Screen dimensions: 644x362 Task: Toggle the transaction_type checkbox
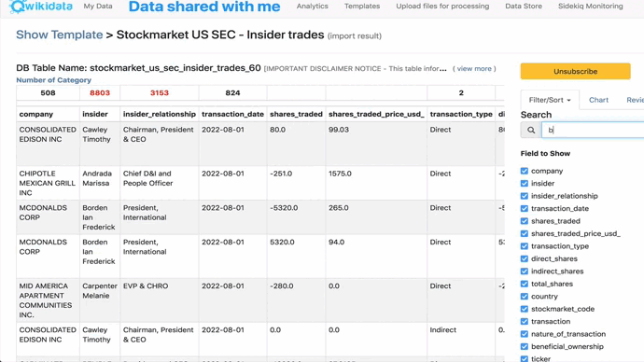click(x=525, y=246)
